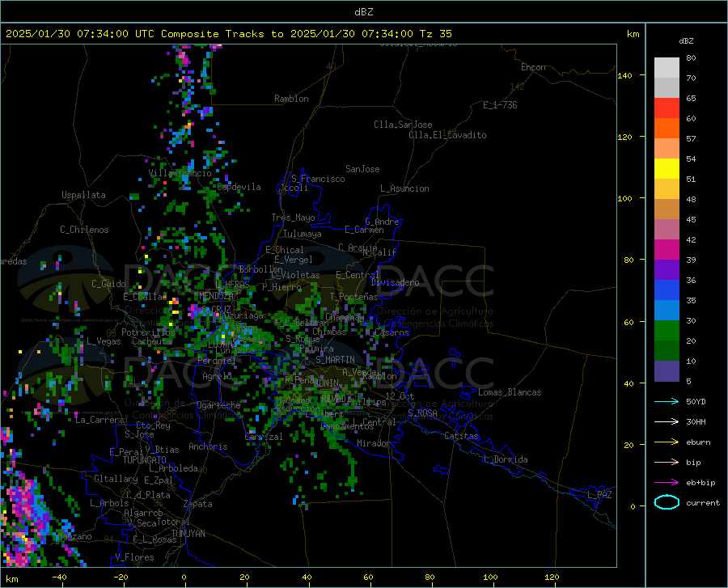Click the L_Vegas label
Viewport: 728px width, 588px height.
point(104,341)
